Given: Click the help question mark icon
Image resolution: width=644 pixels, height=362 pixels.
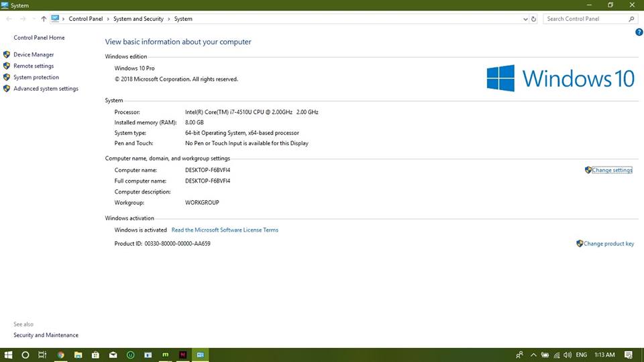Looking at the screenshot, I should tap(639, 32).
